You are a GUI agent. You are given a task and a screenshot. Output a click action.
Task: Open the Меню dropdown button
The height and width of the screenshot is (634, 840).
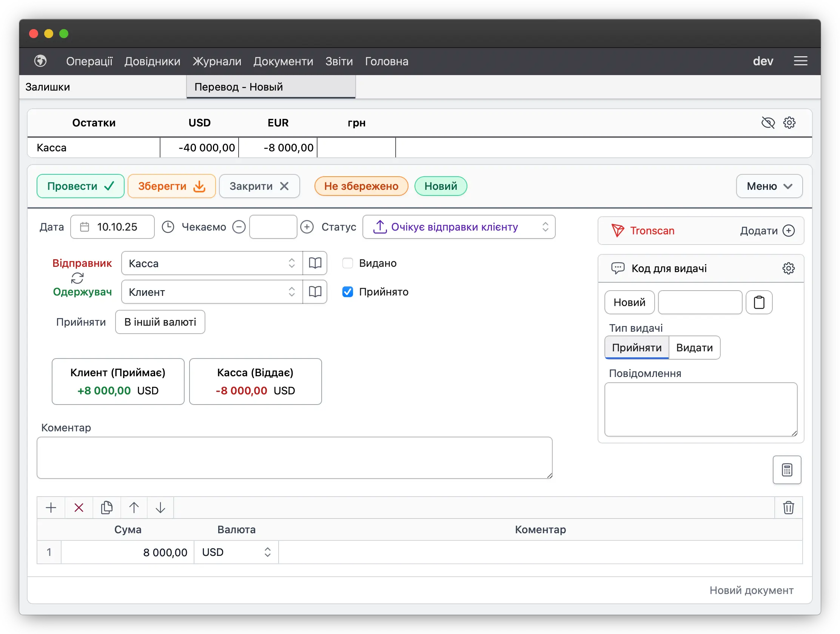click(x=769, y=186)
